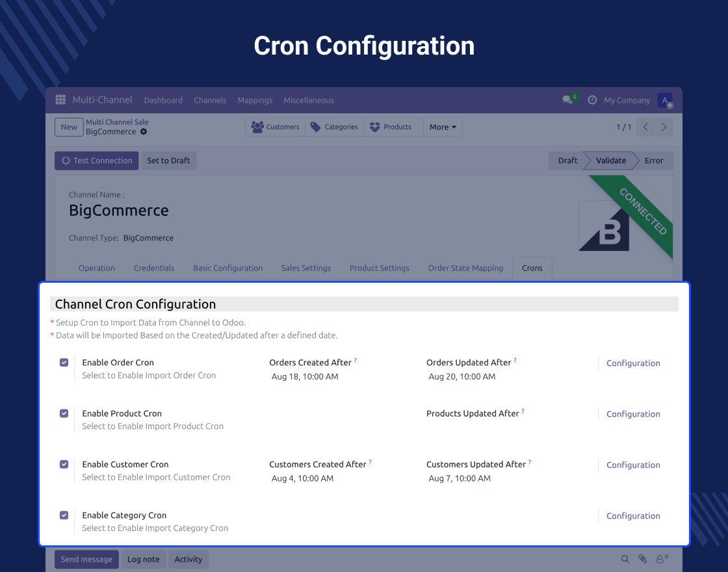728x572 pixels.
Task: Open the Mappings menu
Action: 255,100
